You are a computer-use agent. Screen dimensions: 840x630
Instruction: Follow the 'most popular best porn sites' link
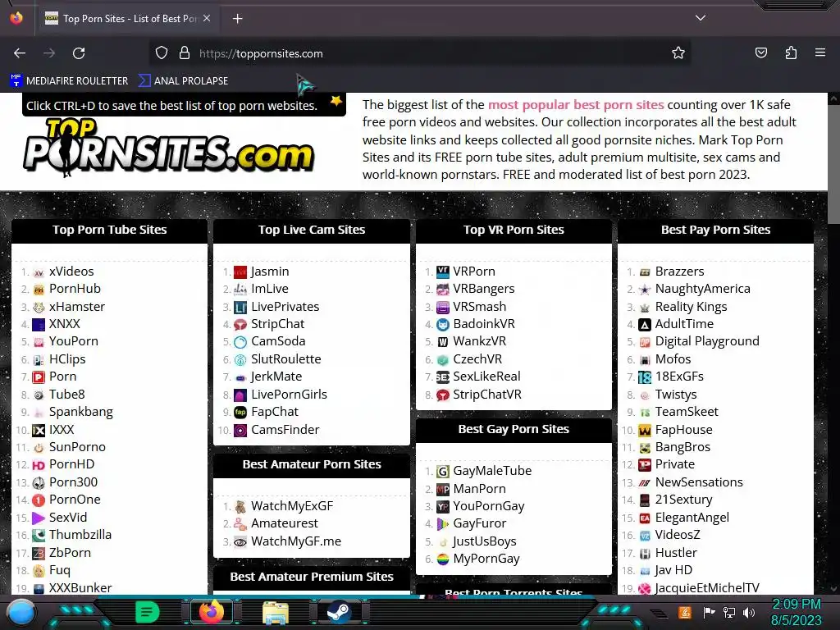click(x=576, y=104)
